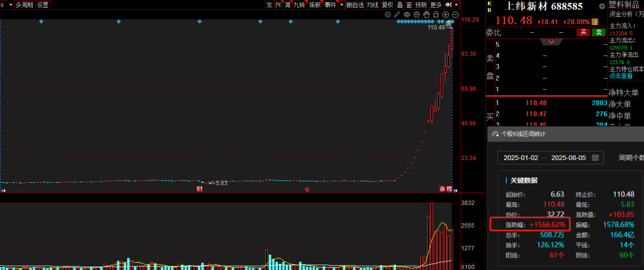
Task: Click the 起始价 6.63 value
Action: point(558,194)
